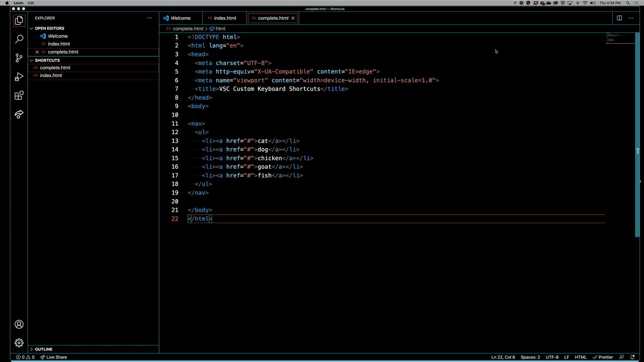The width and height of the screenshot is (644, 362).
Task: Open the Run and Debug view
Action: tap(19, 77)
